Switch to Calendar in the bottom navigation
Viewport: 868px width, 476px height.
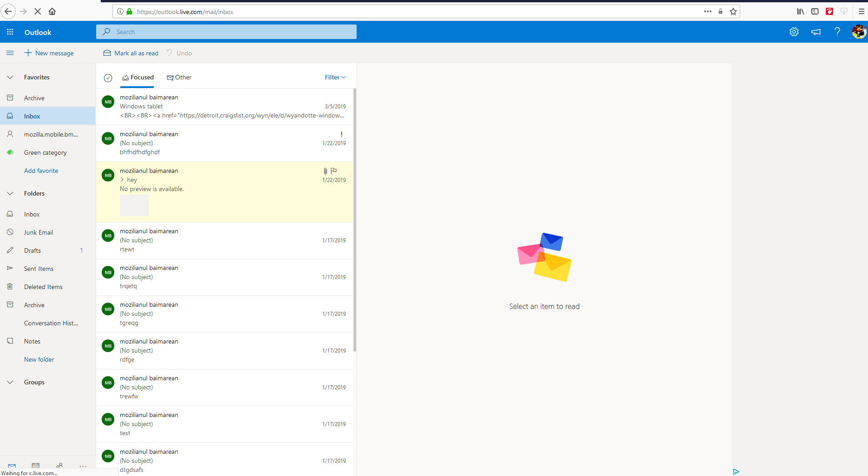tap(35, 465)
